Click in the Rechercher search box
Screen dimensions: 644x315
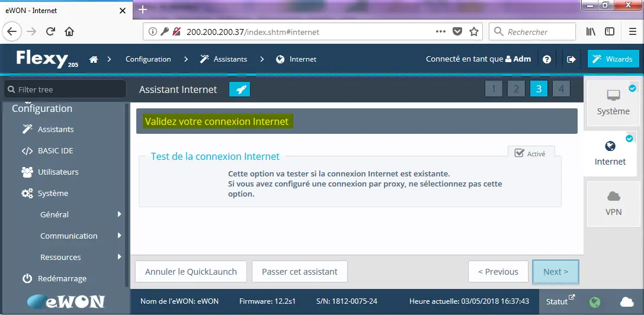point(532,31)
